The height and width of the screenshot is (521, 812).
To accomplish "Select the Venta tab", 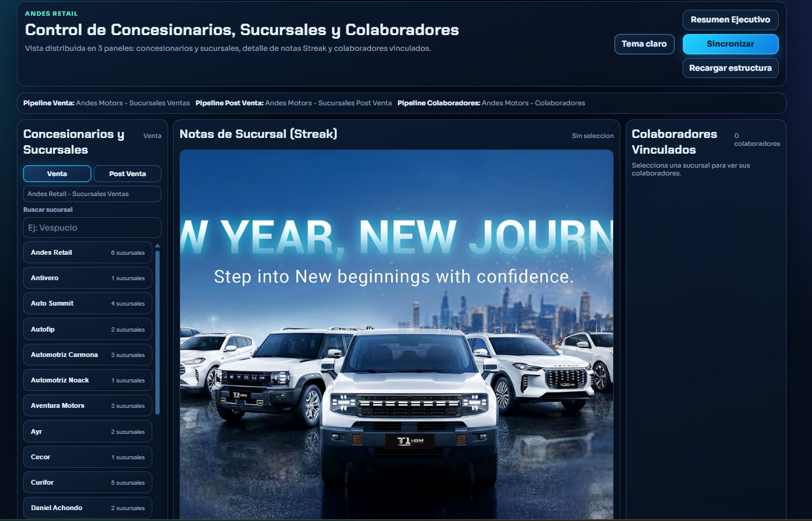I will click(57, 174).
